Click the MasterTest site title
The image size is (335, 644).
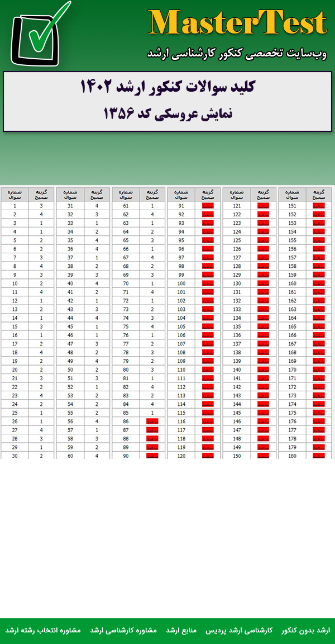click(238, 23)
